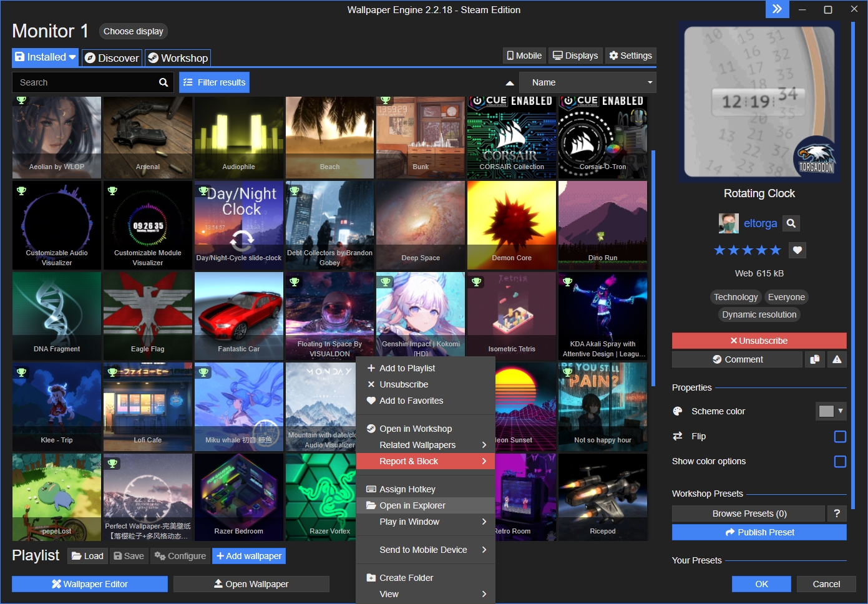Confirm with the OK button
Viewport: 868px width, 604px height.
tap(761, 584)
